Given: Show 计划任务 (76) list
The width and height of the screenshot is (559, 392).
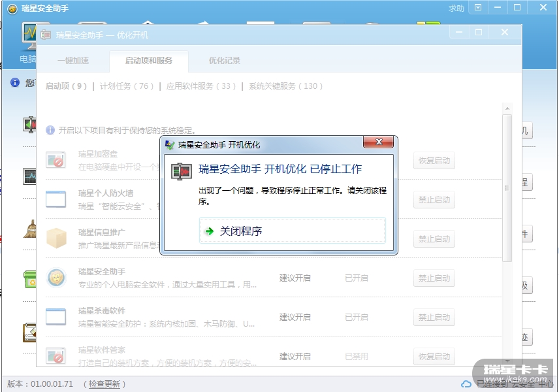Looking at the screenshot, I should pyautogui.click(x=127, y=86).
